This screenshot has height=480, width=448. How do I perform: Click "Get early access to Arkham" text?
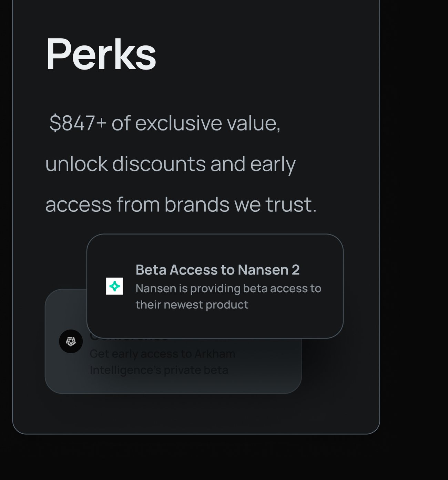click(x=162, y=354)
